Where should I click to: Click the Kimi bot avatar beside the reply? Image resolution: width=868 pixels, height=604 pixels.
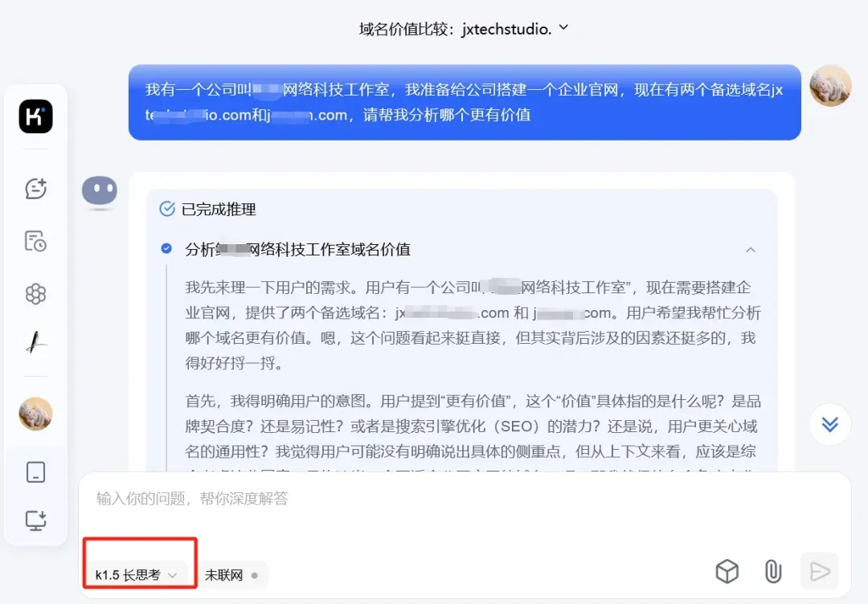click(x=100, y=192)
